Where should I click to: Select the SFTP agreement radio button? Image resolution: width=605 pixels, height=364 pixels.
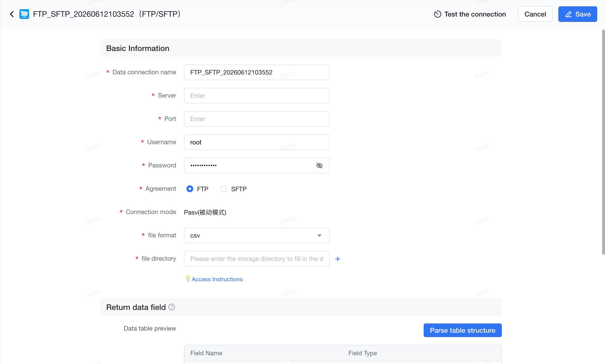[x=224, y=189]
